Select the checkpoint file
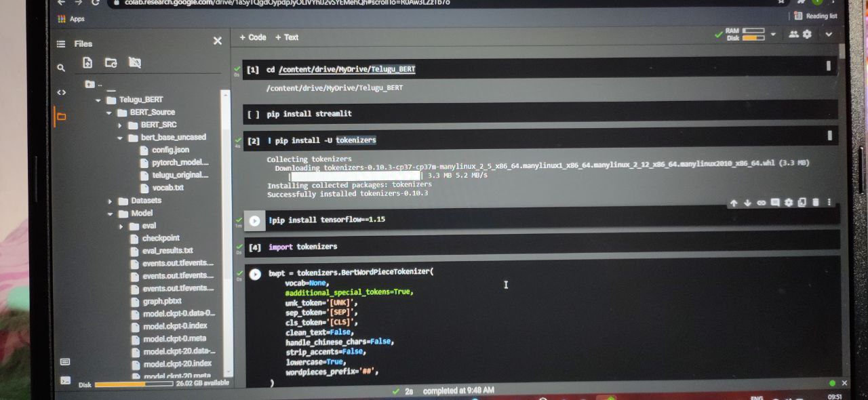Image resolution: width=868 pixels, height=400 pixels. click(161, 239)
